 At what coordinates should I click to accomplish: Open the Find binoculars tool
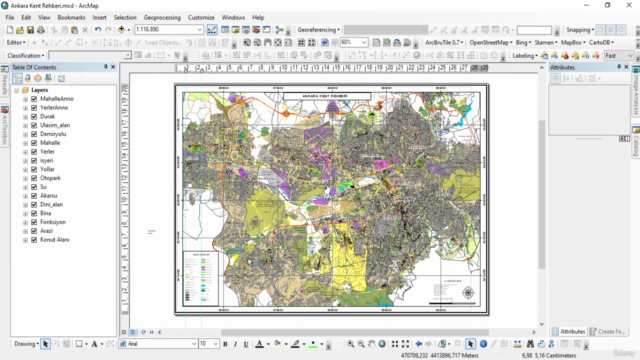point(530,344)
